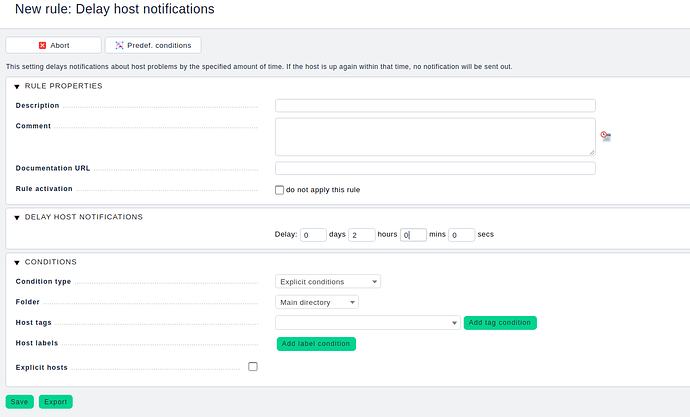Open Predef. conditions
The width and height of the screenshot is (690, 417).
pyautogui.click(x=153, y=45)
